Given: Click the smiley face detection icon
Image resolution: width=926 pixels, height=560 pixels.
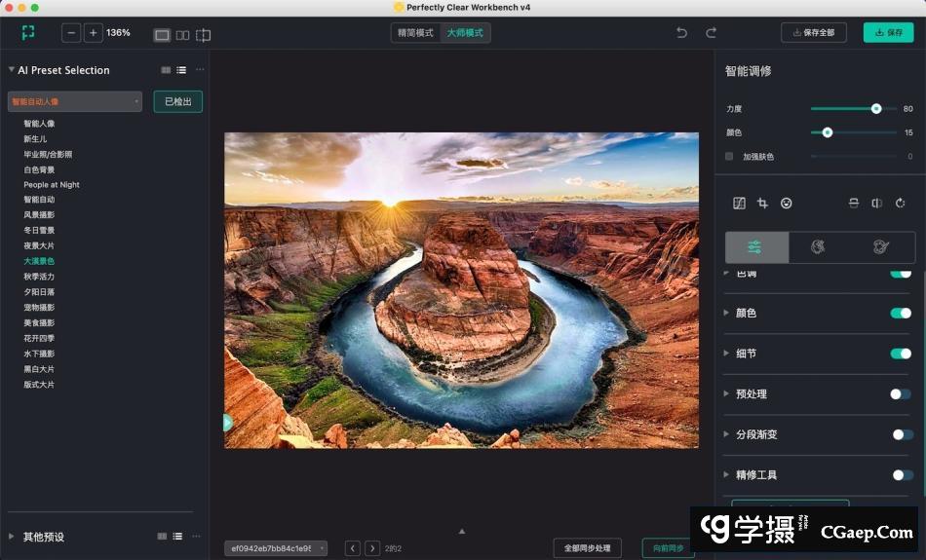Looking at the screenshot, I should [x=786, y=203].
